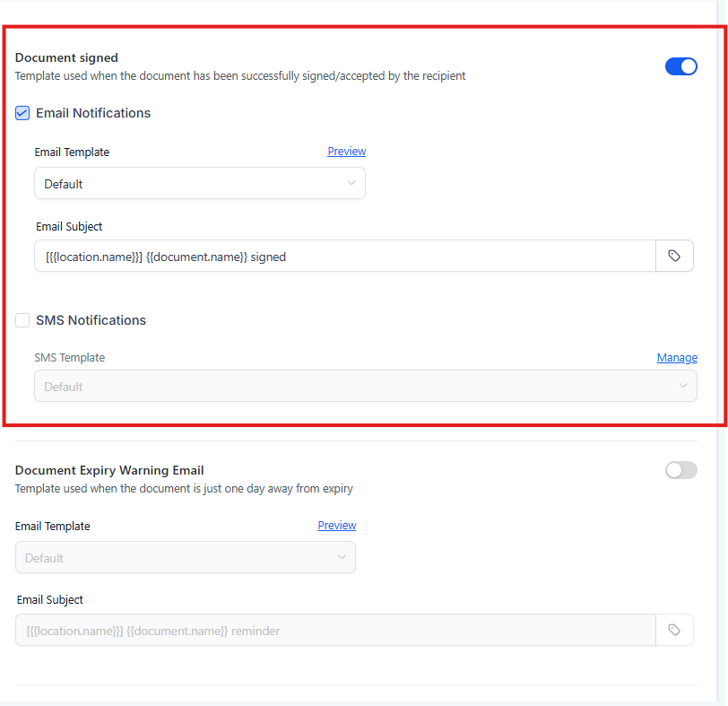Open the Preview link for Expiry Warning template

(x=336, y=526)
